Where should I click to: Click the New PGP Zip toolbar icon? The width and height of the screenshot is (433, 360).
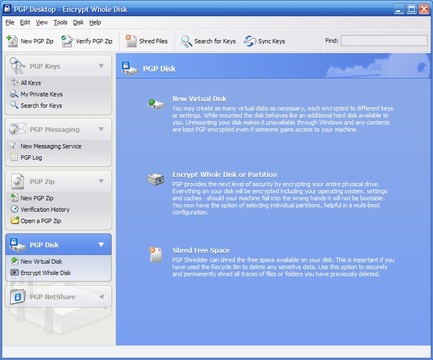coord(12,41)
